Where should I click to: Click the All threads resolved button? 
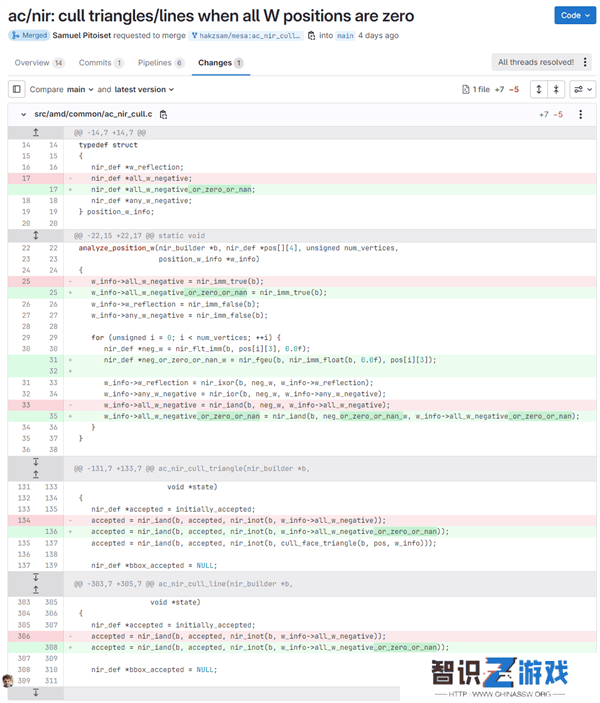point(536,62)
